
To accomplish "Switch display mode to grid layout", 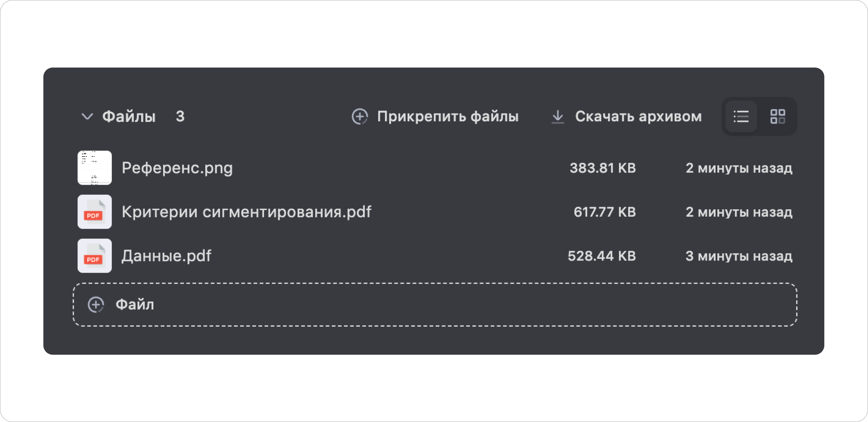I will coord(778,117).
